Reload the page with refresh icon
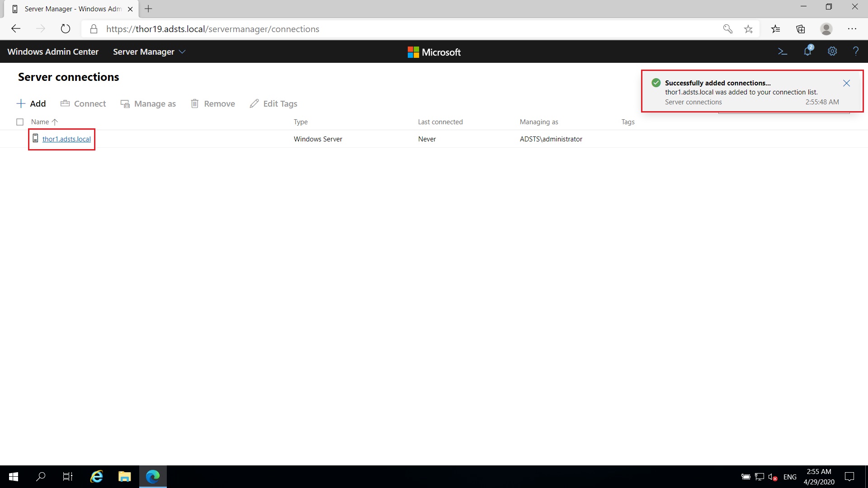Screen dimensions: 868x488 coord(66,29)
